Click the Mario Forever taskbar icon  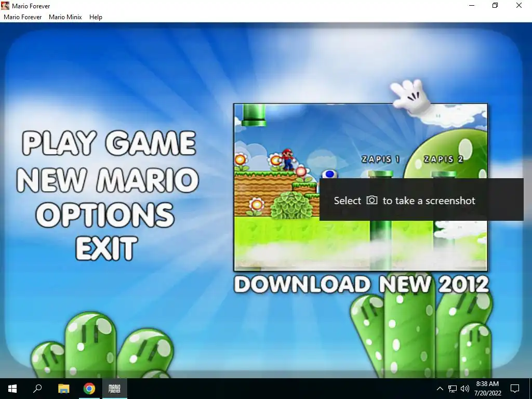click(114, 389)
